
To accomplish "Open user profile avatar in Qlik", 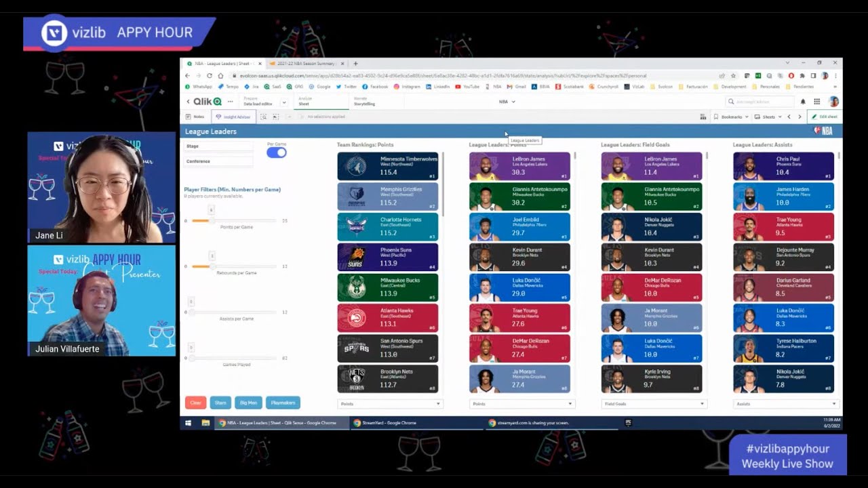I will 833,102.
